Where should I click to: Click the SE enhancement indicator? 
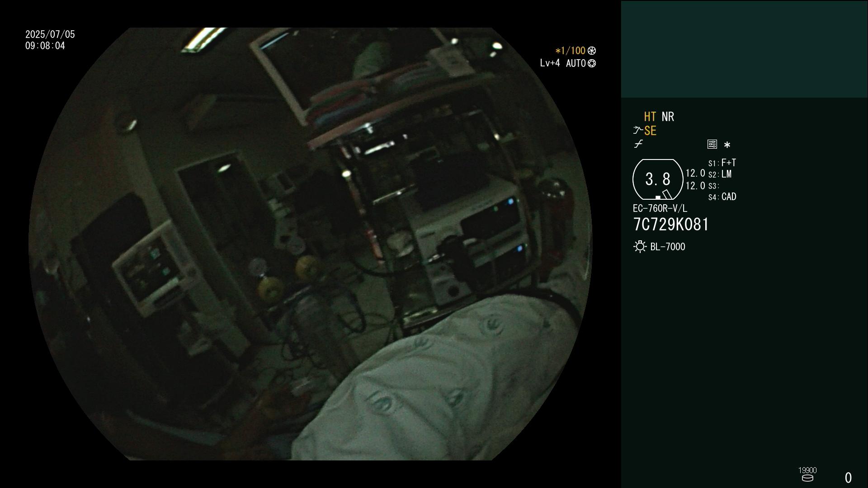click(650, 131)
